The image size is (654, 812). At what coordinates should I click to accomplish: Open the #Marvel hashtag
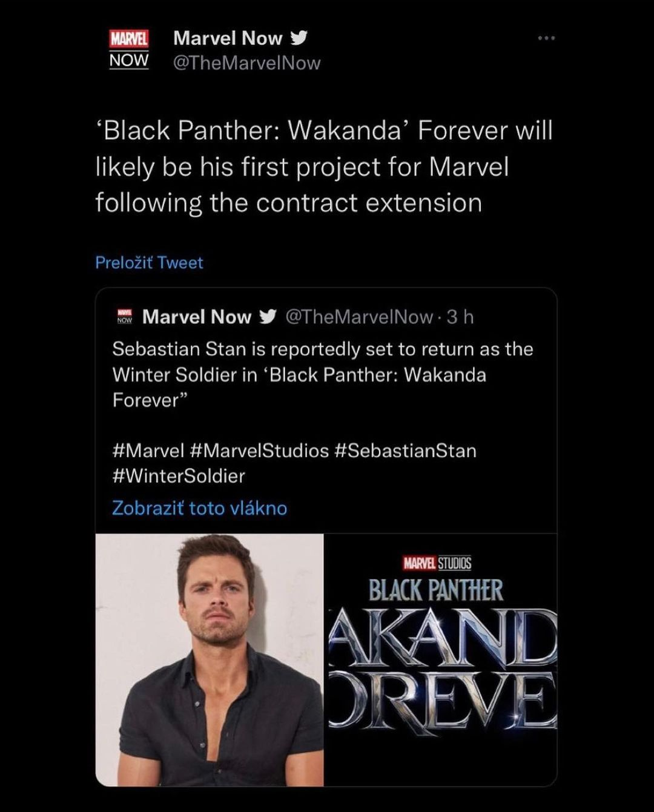pyautogui.click(x=148, y=451)
